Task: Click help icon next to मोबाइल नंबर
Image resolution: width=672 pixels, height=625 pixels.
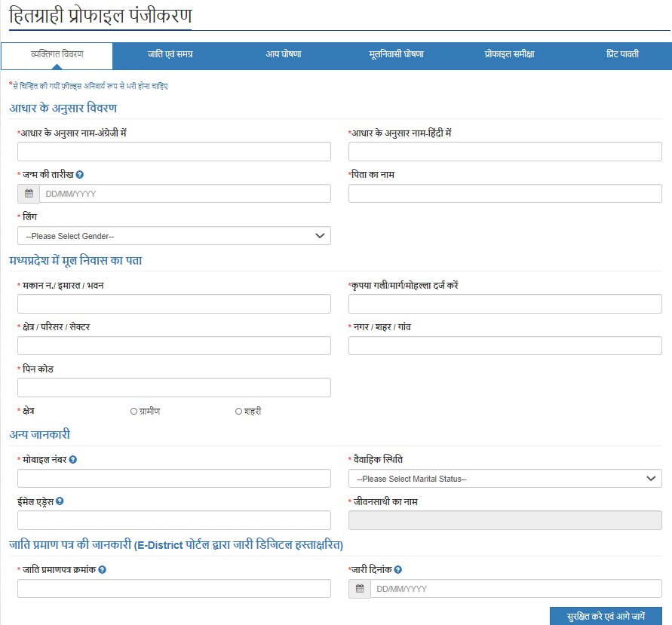Action: point(73,460)
